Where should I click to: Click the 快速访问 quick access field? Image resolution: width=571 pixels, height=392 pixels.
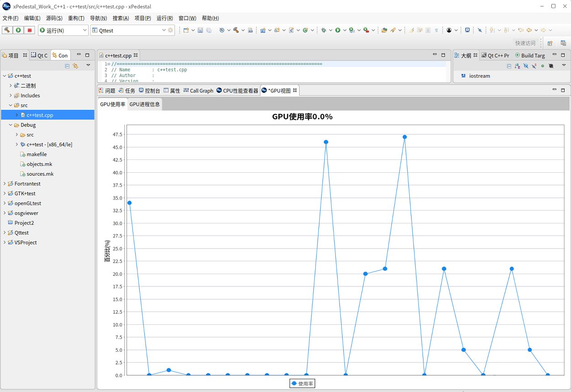pyautogui.click(x=525, y=43)
